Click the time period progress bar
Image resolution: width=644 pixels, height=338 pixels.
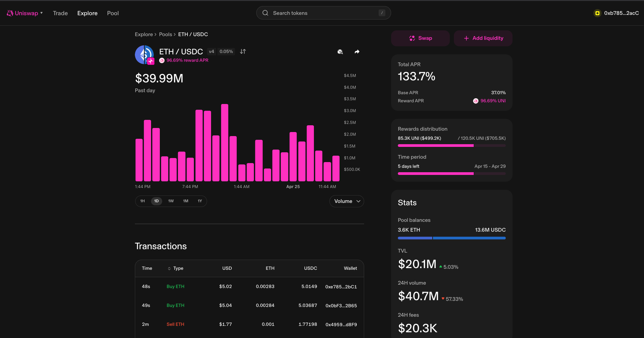[x=452, y=174]
